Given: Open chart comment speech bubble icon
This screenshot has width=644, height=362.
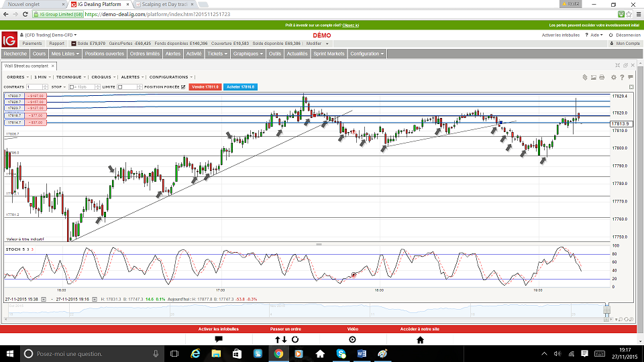Looking at the screenshot, I should 631,77.
